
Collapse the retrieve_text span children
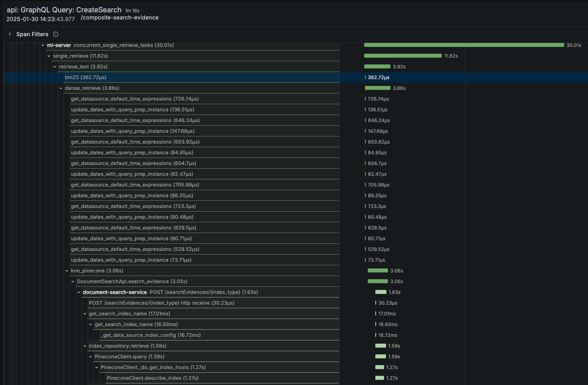pyautogui.click(x=55, y=67)
